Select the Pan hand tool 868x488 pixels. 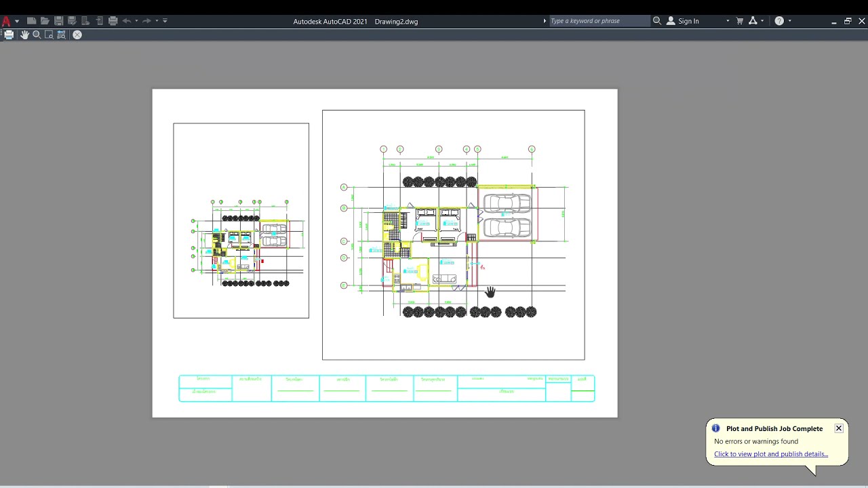24,35
